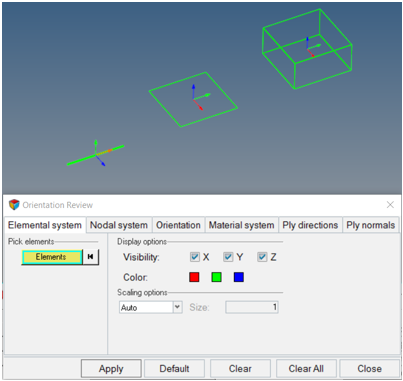The width and height of the screenshot is (403, 381).
Task: Click the Size input field
Action: point(252,307)
